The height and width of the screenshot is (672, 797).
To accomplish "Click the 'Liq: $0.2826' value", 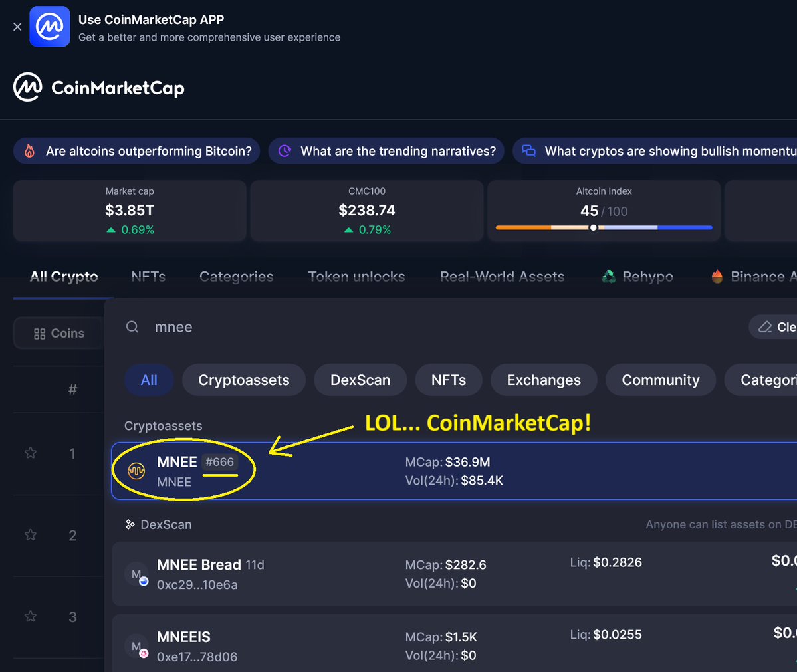I will coord(606,562).
